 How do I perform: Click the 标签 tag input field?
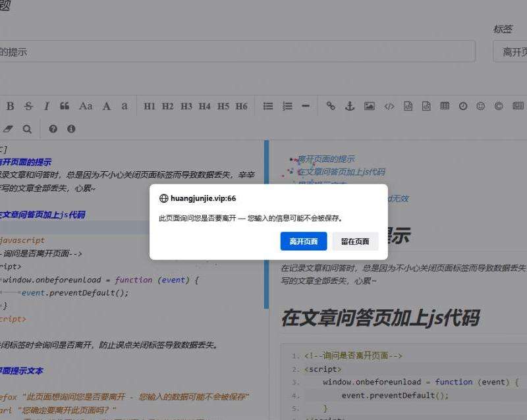[x=511, y=51]
